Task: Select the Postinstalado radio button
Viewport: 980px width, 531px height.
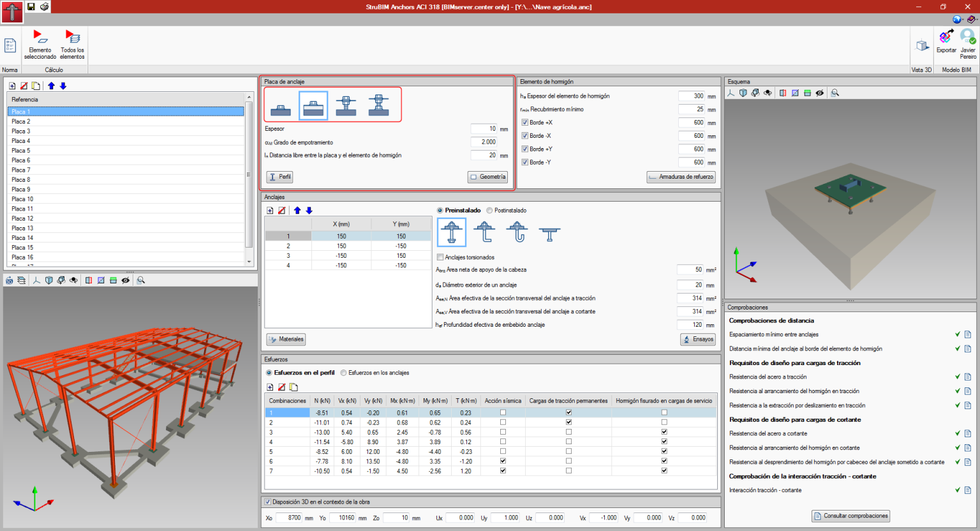Action: (489, 210)
